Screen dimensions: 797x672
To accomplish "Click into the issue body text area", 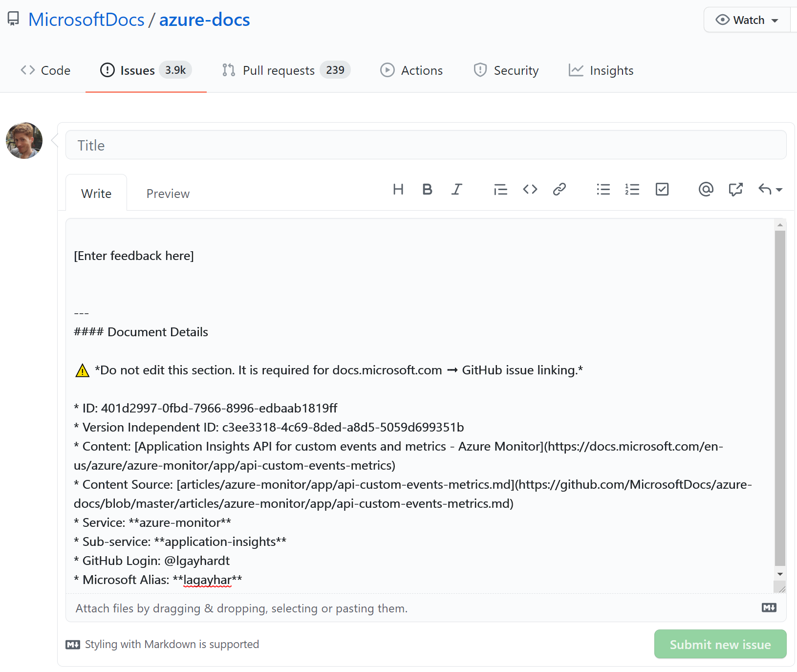I will tap(420, 406).
